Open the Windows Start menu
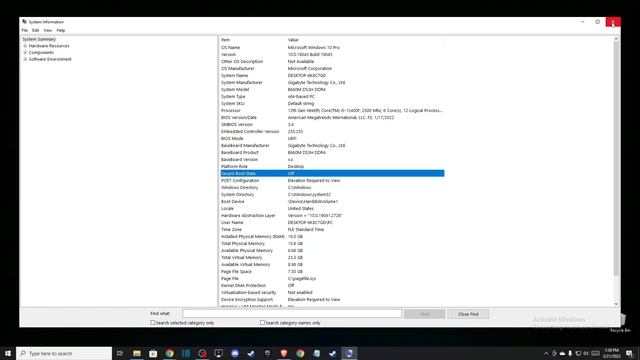 8,353
